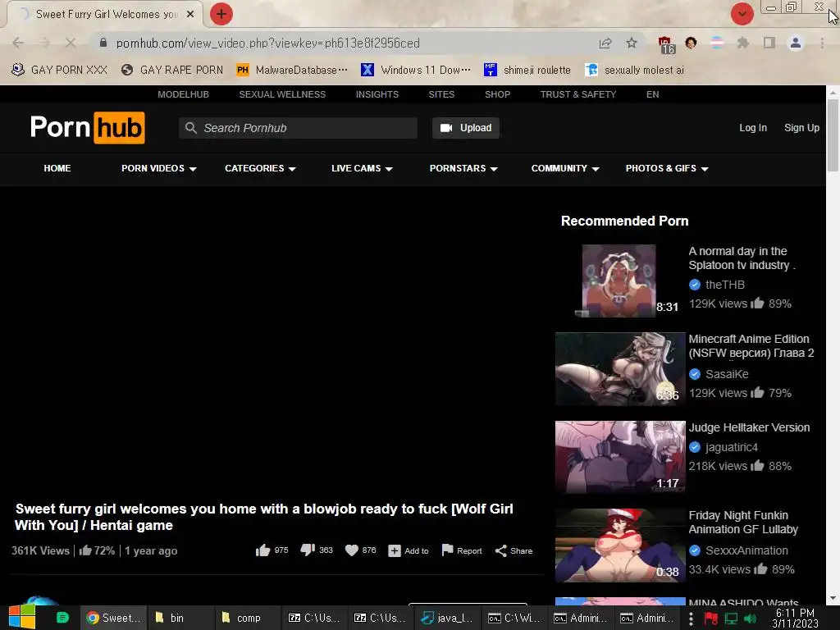Open INSIGHTS in the top bar

377,94
